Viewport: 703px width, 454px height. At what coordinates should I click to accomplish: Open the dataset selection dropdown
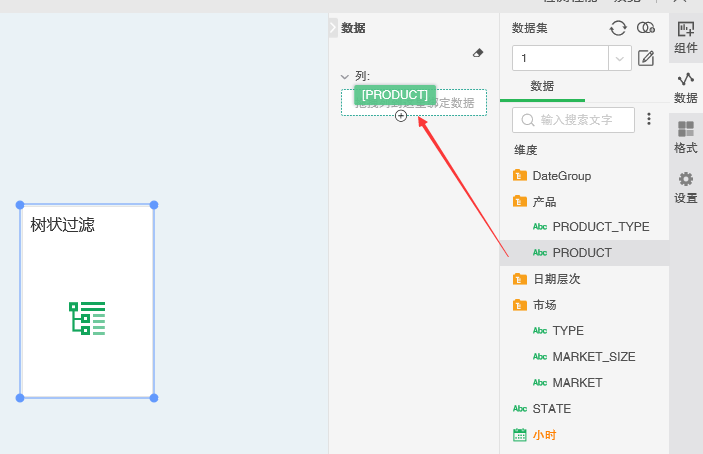(x=620, y=59)
